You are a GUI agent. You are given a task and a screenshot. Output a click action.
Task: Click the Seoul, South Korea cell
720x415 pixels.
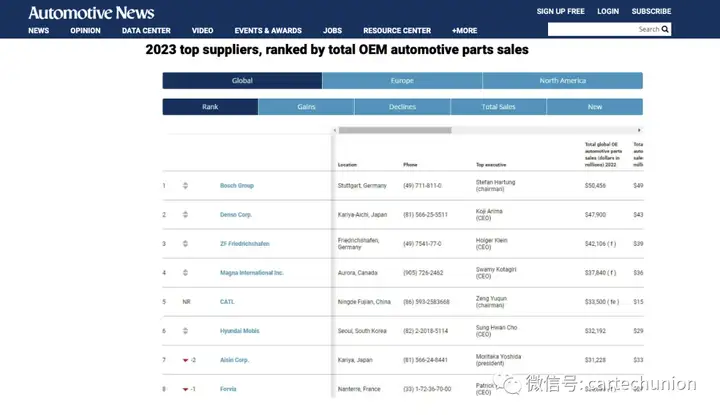tap(362, 331)
